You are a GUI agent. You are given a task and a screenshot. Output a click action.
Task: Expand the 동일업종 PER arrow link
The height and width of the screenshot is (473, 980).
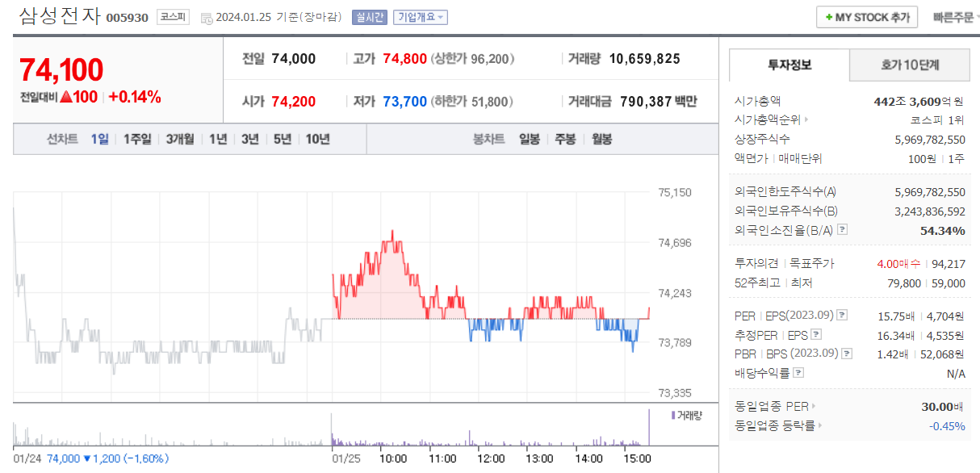(813, 406)
